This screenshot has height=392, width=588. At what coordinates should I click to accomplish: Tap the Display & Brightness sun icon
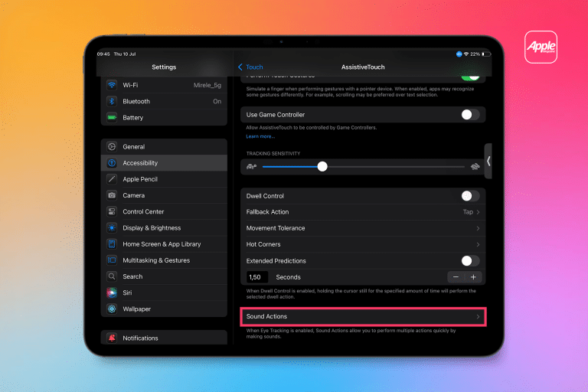coord(112,227)
